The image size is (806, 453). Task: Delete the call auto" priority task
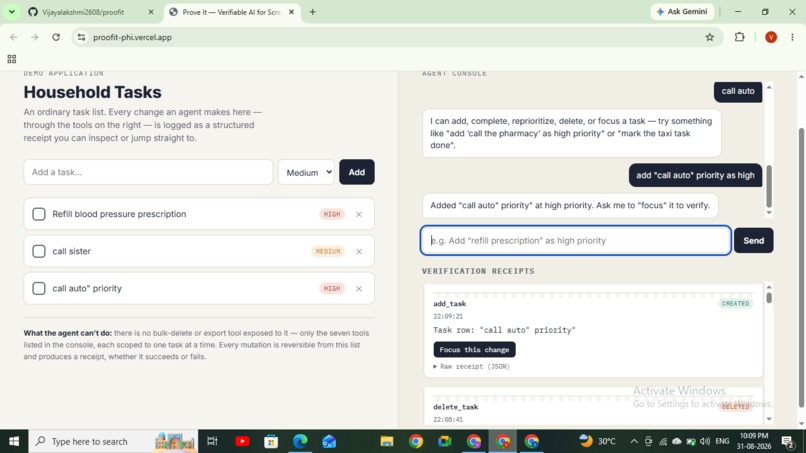tap(359, 288)
